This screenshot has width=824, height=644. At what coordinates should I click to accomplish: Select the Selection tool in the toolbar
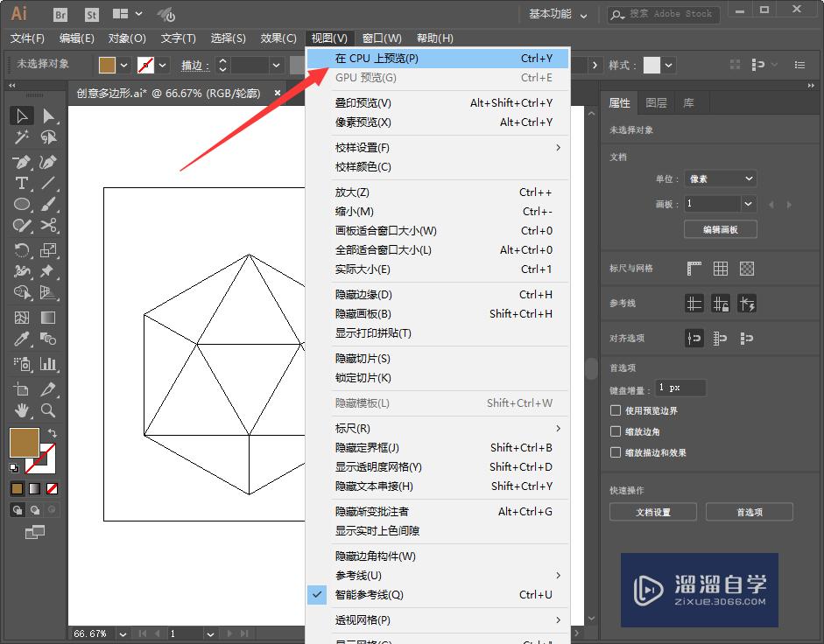click(x=22, y=115)
